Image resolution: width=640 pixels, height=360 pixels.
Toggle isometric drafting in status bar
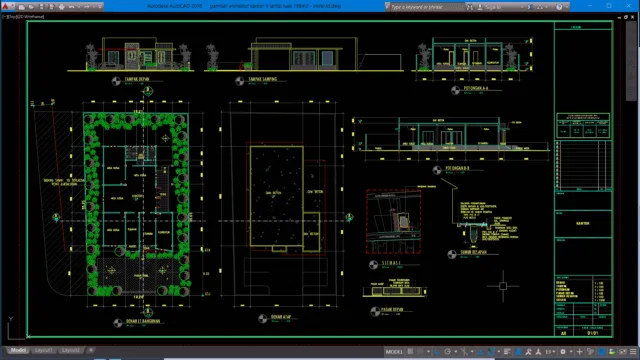coord(464,351)
